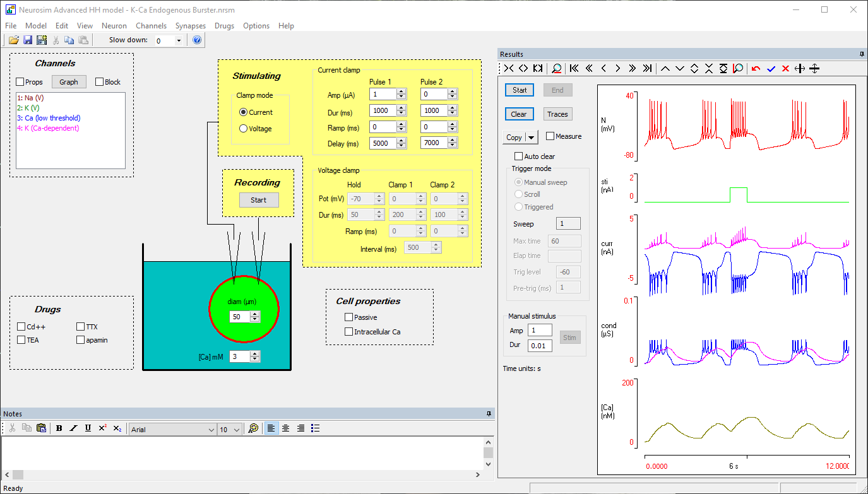Enable the TTX drug checkbox
This screenshot has height=494, width=868.
pos(81,327)
